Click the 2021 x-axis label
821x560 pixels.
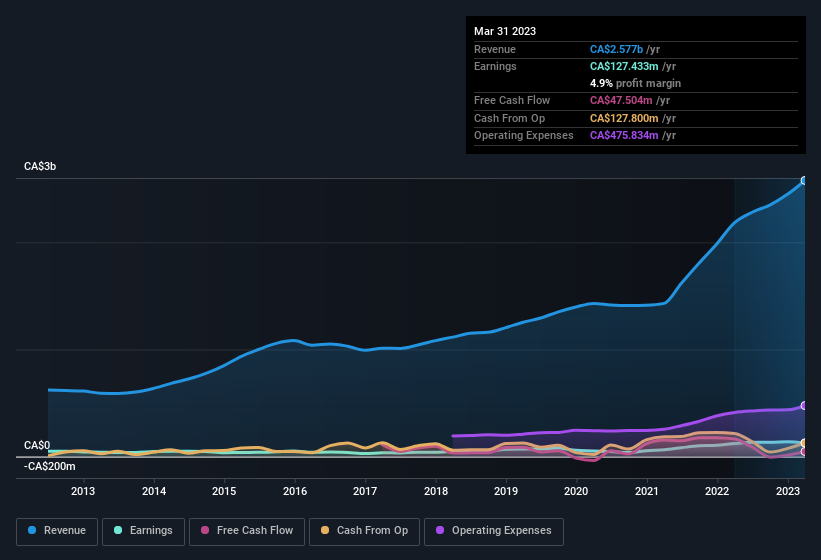pyautogui.click(x=647, y=491)
